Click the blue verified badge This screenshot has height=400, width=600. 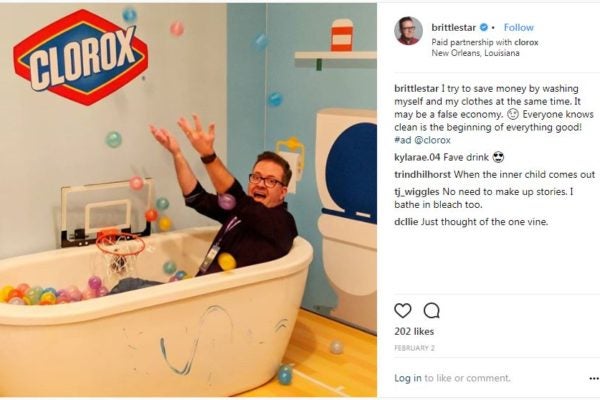click(484, 28)
